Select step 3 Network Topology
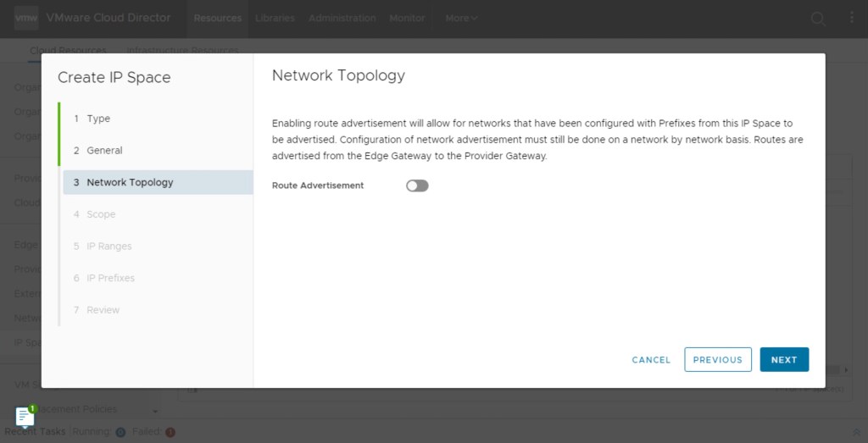 (x=130, y=182)
